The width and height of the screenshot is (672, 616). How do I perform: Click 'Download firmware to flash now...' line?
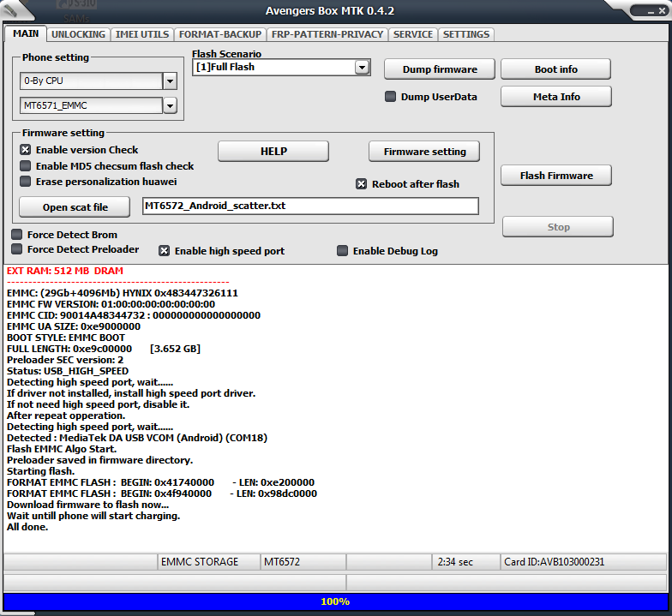87,505
